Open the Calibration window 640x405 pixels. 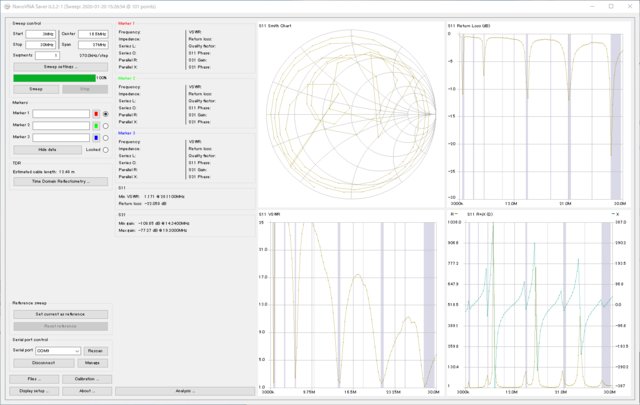coord(87,379)
